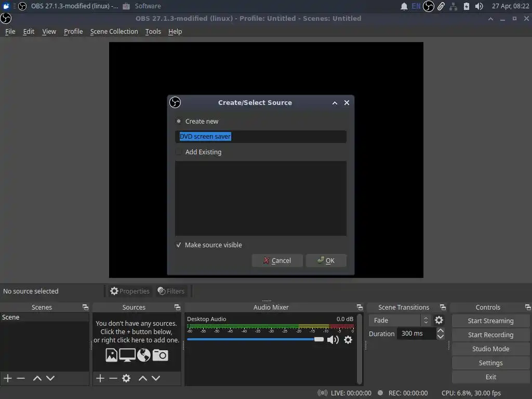Click the Duration 300 ms field
Image resolution: width=532 pixels, height=399 pixels.
tap(417, 334)
